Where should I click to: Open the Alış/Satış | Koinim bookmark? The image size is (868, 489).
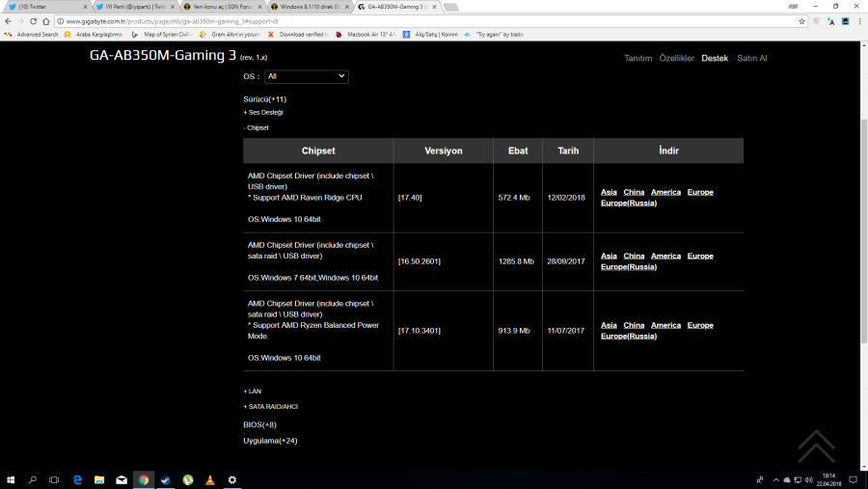tap(431, 35)
